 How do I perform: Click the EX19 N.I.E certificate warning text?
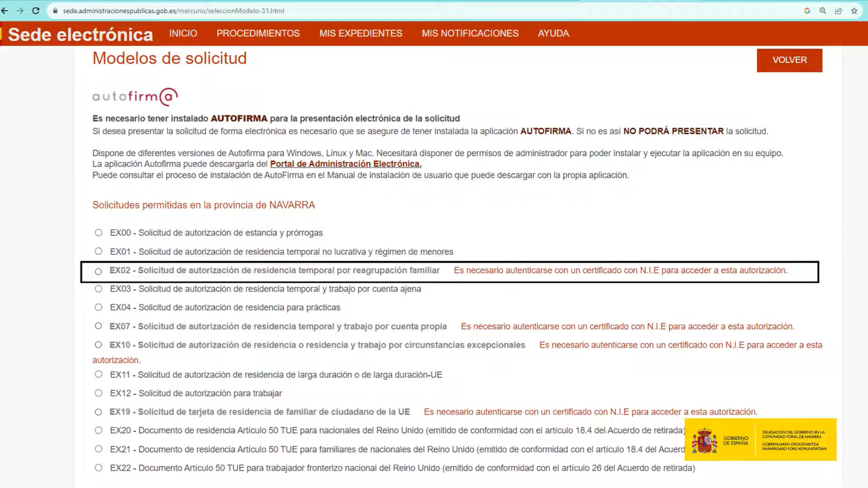(591, 412)
